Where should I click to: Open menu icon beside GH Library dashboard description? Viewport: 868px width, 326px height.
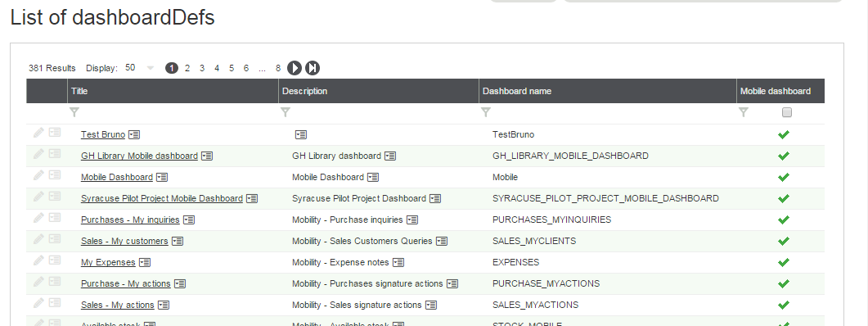pyautogui.click(x=390, y=156)
